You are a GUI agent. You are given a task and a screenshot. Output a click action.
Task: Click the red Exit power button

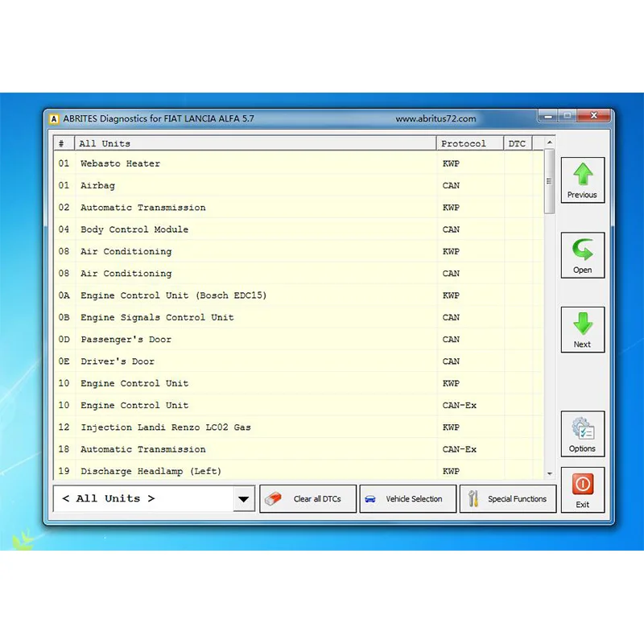[x=582, y=489]
